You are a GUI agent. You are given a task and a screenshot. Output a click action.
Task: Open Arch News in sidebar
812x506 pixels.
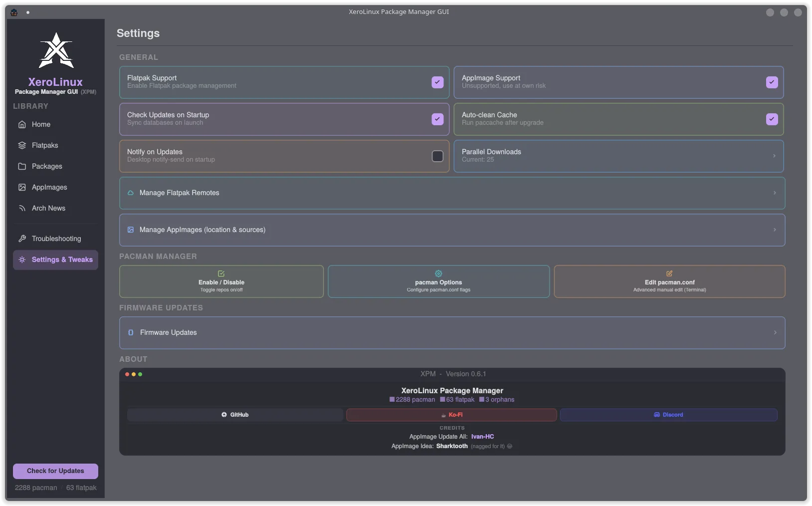55,208
